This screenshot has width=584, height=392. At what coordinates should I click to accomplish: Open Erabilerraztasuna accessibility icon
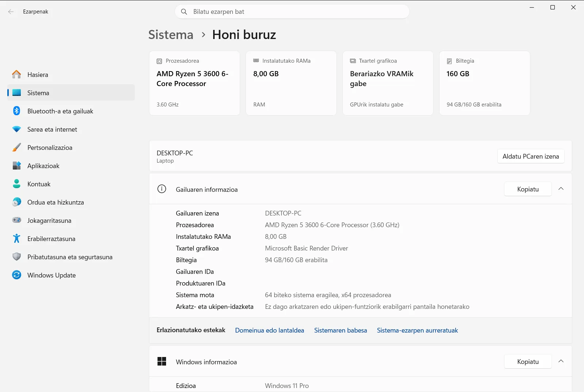pyautogui.click(x=16, y=238)
